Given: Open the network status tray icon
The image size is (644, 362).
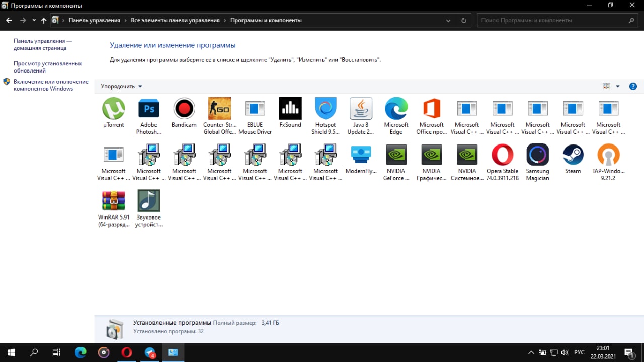Looking at the screenshot, I should coord(553,352).
